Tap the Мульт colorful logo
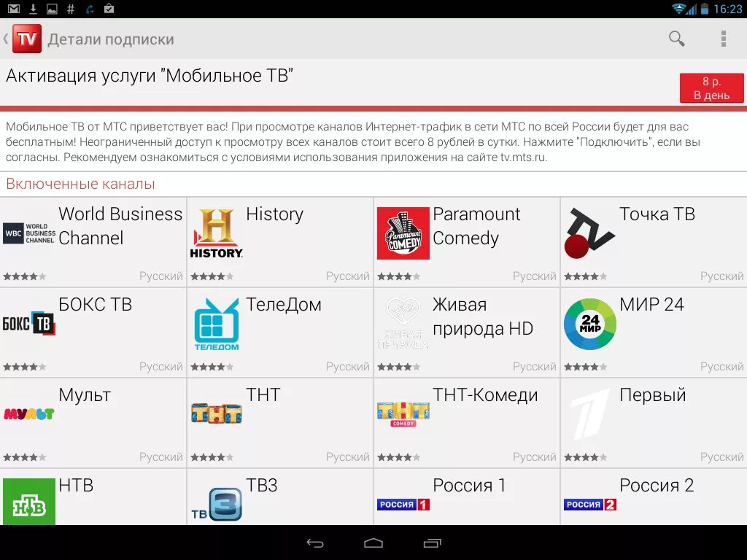 [x=29, y=413]
